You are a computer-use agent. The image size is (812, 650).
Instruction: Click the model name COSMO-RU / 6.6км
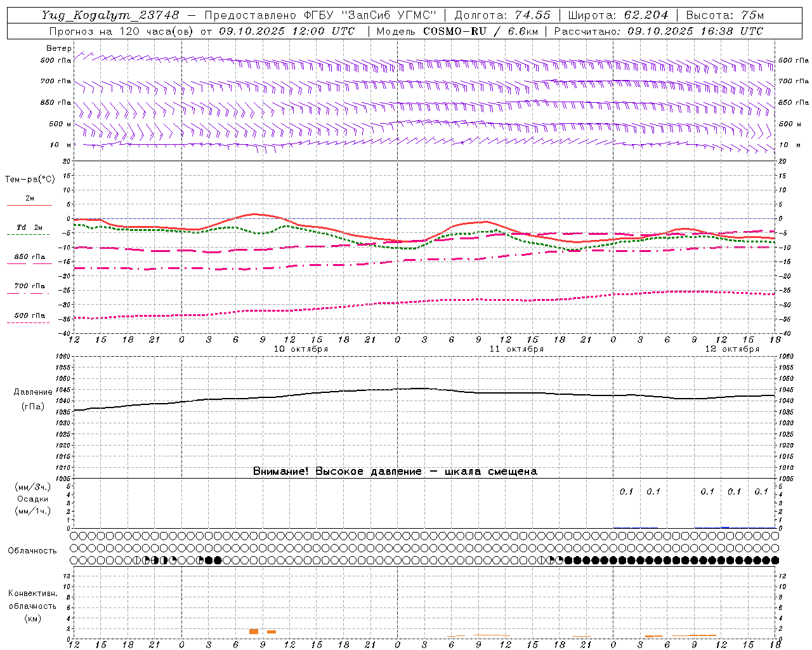point(480,31)
